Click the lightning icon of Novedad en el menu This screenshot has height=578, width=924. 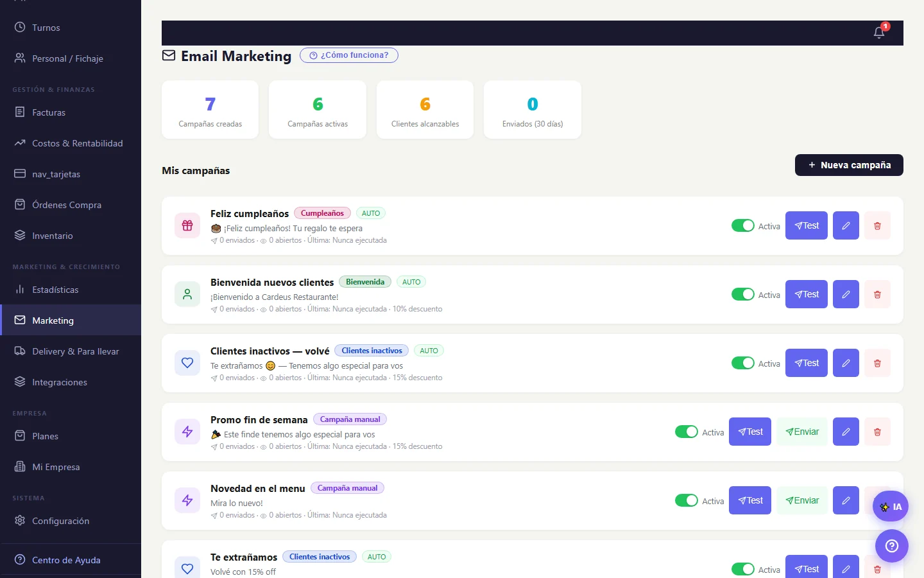[x=187, y=500]
